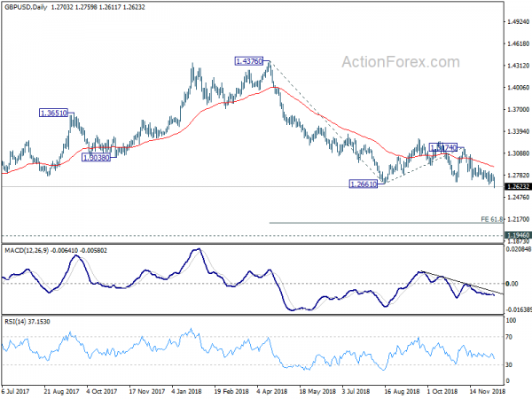Image resolution: width=532 pixels, height=399 pixels.
Task: Click the 1.26610 price label
Action: pyautogui.click(x=363, y=184)
